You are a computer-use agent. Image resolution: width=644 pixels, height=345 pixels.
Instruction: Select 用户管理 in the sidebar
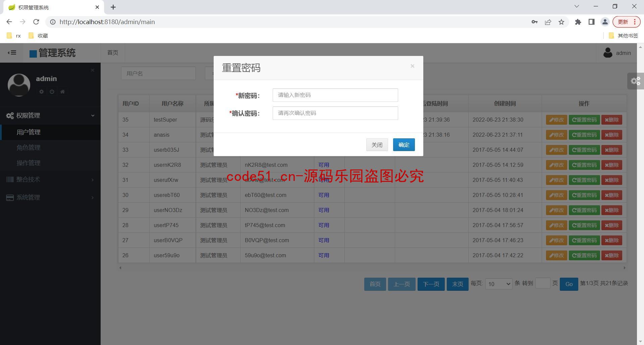click(50, 132)
